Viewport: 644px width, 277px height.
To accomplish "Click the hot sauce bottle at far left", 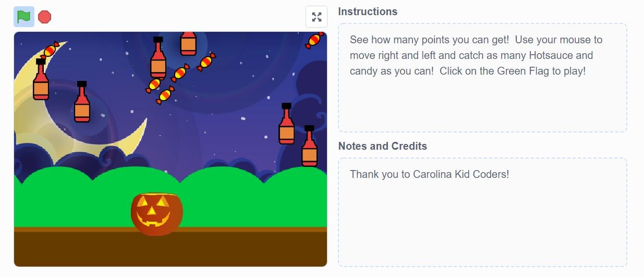I will click(41, 80).
